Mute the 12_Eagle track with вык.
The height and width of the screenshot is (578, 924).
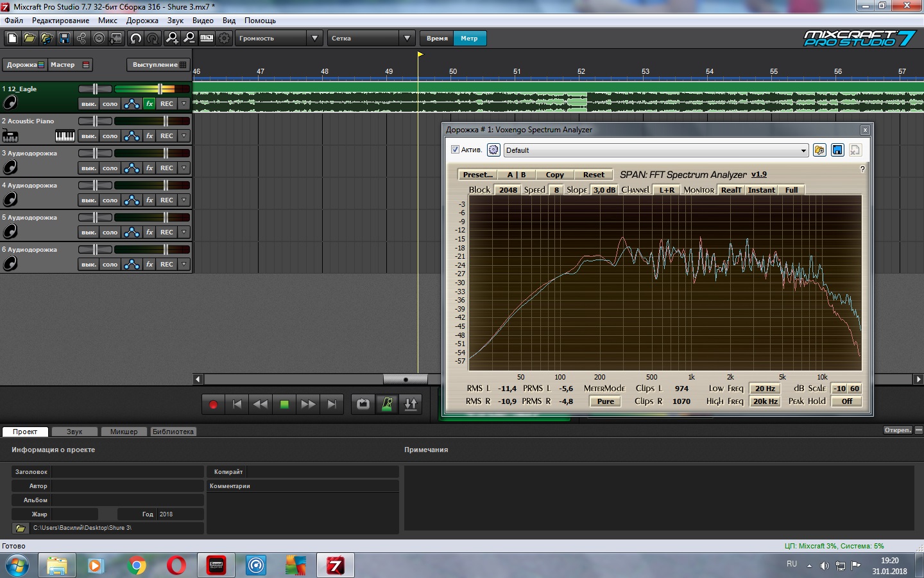coord(89,103)
